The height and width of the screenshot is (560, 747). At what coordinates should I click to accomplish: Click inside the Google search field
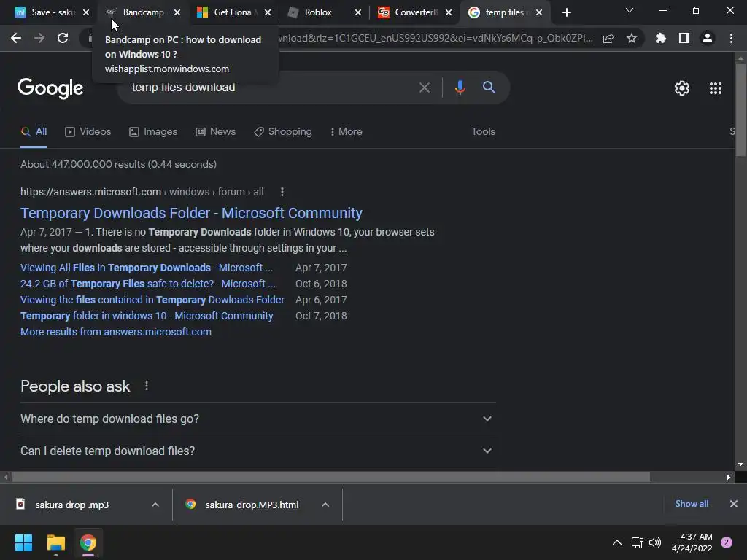click(x=267, y=87)
